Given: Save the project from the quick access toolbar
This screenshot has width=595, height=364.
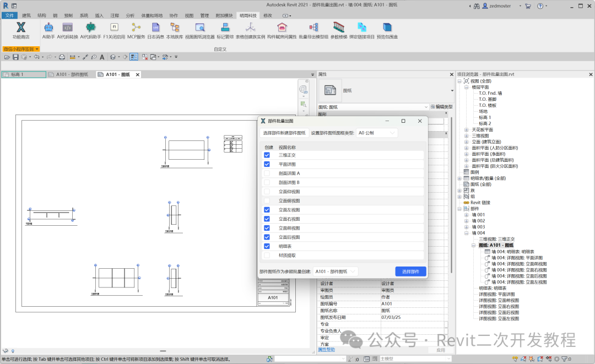Looking at the screenshot, I should [x=15, y=57].
